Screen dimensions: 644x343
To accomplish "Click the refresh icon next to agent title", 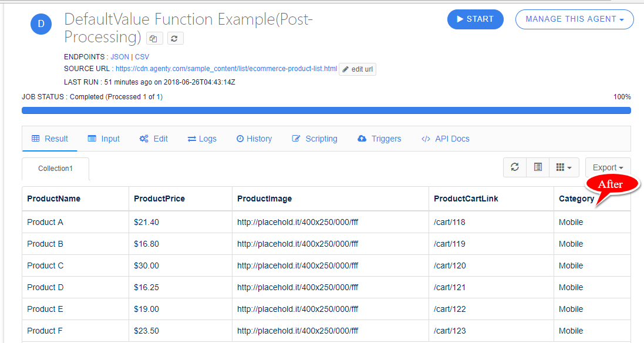I will coord(176,38).
